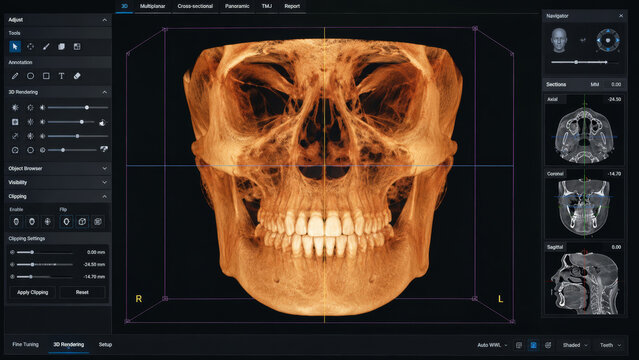Open the Shaded rendering mode dropdown

click(x=575, y=345)
